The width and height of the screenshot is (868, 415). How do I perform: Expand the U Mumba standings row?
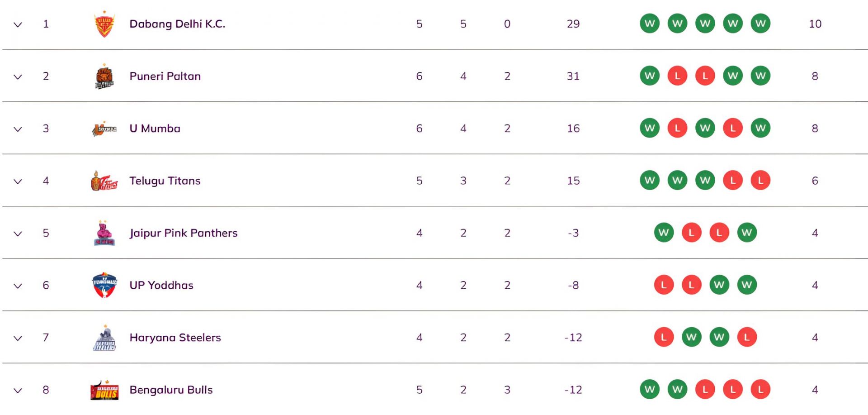coord(18,128)
